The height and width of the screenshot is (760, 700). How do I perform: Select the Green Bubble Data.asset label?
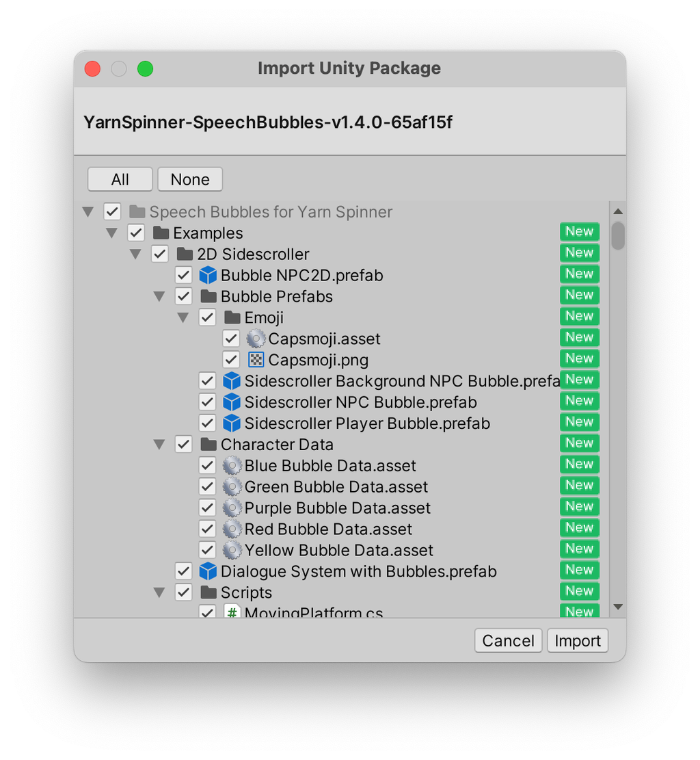pyautogui.click(x=336, y=487)
